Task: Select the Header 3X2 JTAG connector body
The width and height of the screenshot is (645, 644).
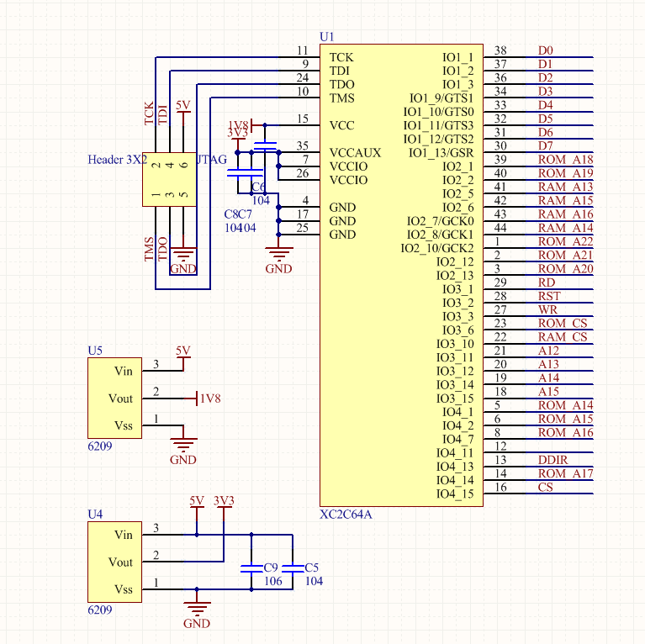Action: [169, 180]
